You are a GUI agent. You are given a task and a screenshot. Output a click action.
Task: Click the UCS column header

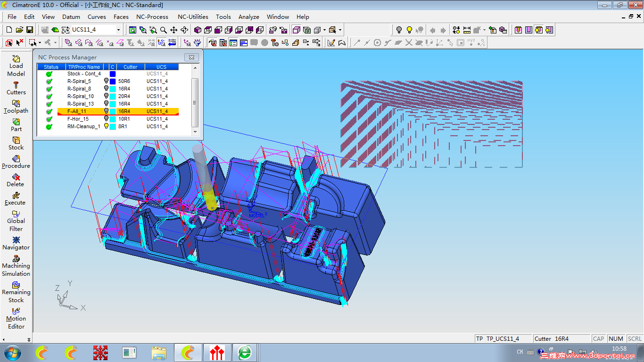click(162, 67)
